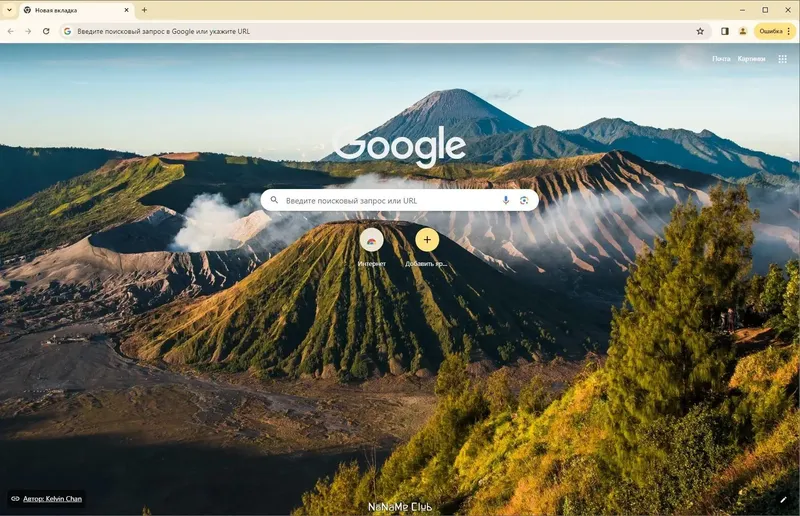Image resolution: width=800 pixels, height=516 pixels.
Task: Start voice search with microphone
Action: coord(506,201)
